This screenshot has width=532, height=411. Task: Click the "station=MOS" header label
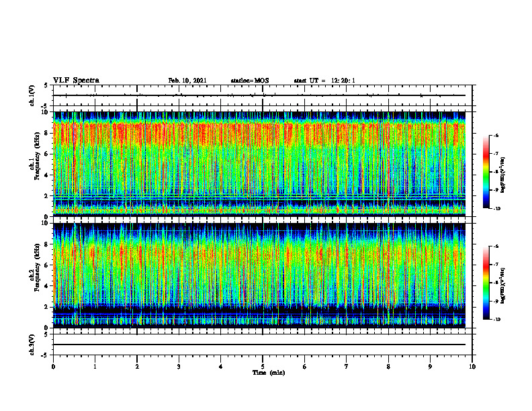pos(250,81)
